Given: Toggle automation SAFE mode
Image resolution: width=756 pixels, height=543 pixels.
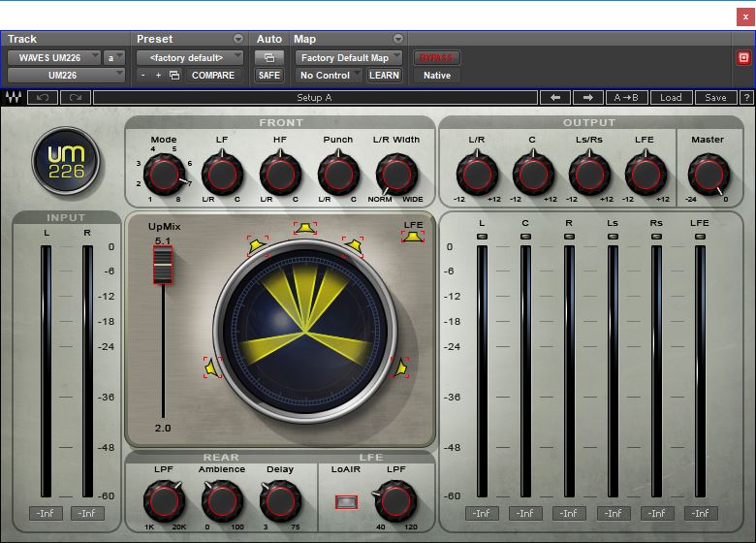Looking at the screenshot, I should (269, 76).
